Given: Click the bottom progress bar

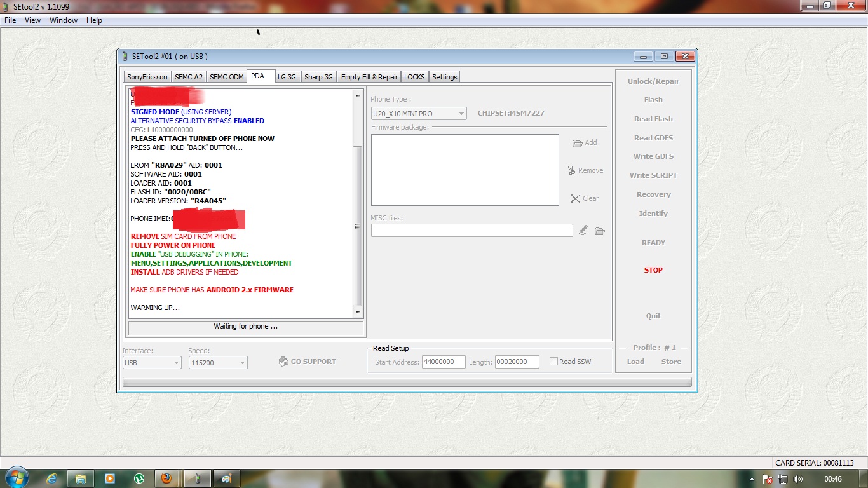Looking at the screenshot, I should pos(407,382).
